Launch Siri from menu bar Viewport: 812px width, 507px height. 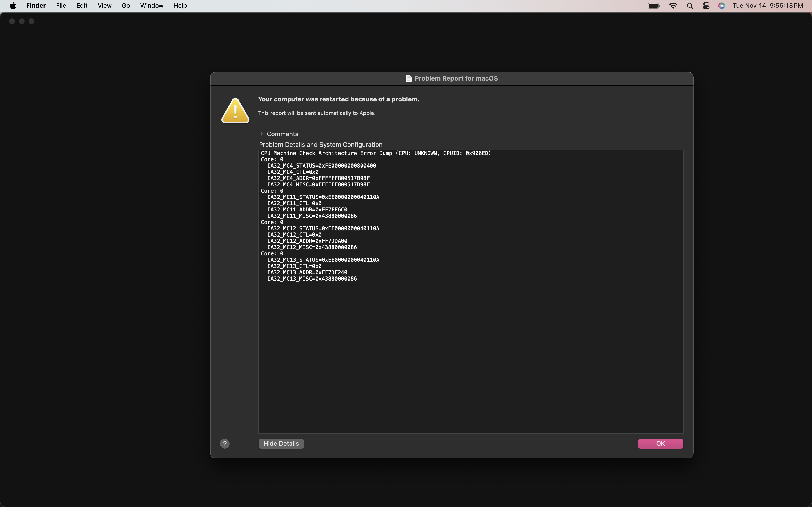click(x=721, y=6)
